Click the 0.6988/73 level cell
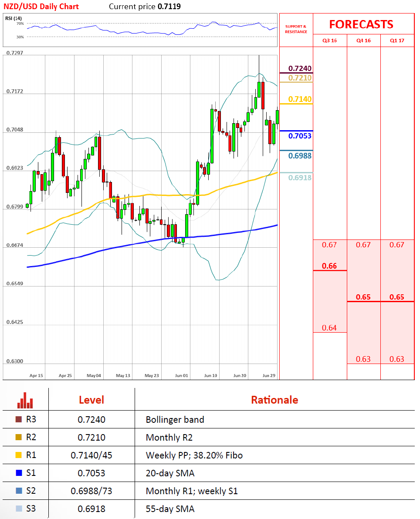This screenshot has width=420, height=519. (x=91, y=491)
